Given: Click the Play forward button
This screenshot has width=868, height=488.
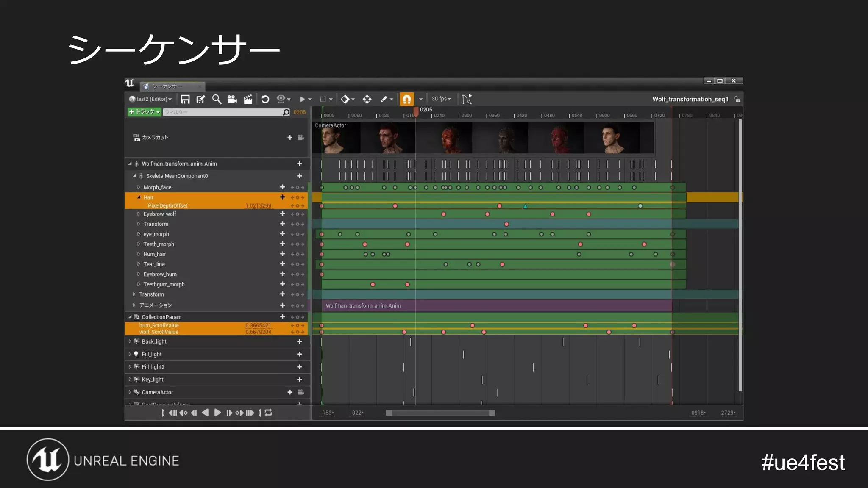Looking at the screenshot, I should [x=217, y=413].
